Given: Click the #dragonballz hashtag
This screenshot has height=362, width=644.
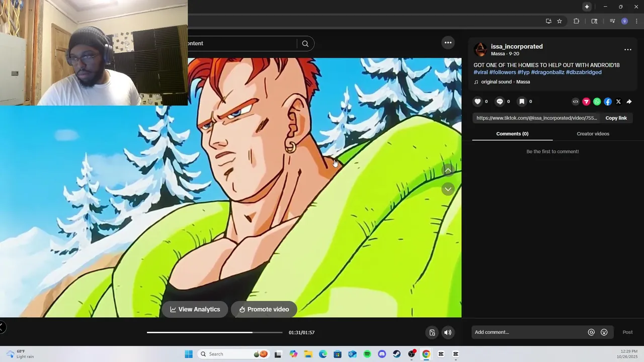Looking at the screenshot, I should 547,72.
